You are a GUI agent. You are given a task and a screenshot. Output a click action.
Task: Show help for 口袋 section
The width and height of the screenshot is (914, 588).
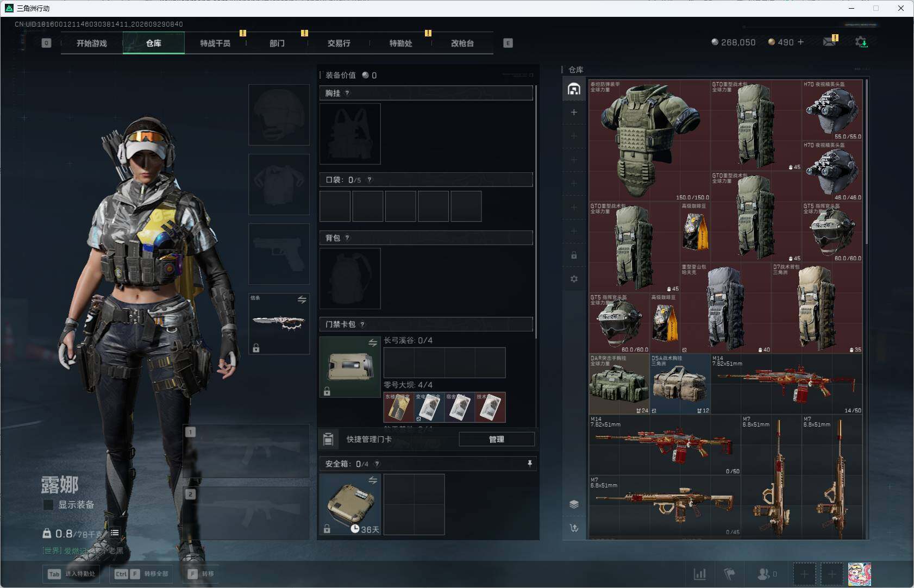coord(370,179)
